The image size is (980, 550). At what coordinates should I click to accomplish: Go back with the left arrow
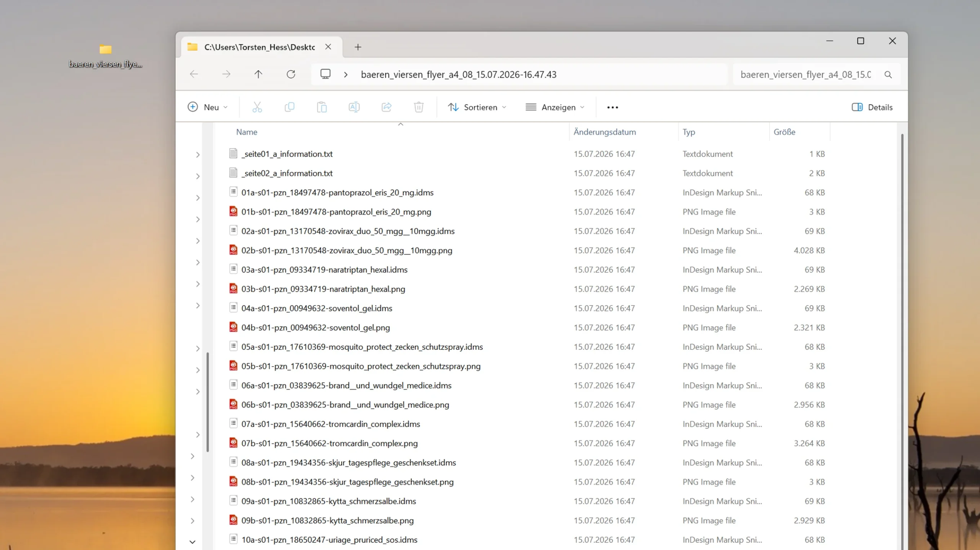pyautogui.click(x=194, y=74)
